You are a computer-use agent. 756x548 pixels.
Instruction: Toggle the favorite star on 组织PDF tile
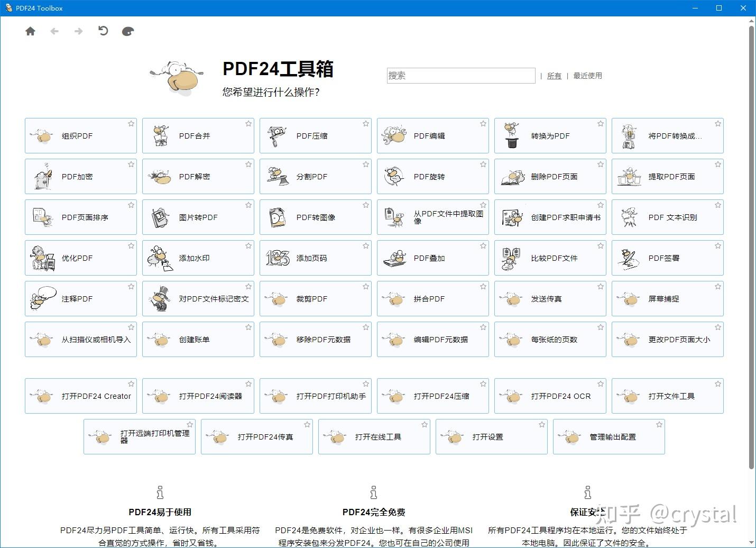point(131,123)
